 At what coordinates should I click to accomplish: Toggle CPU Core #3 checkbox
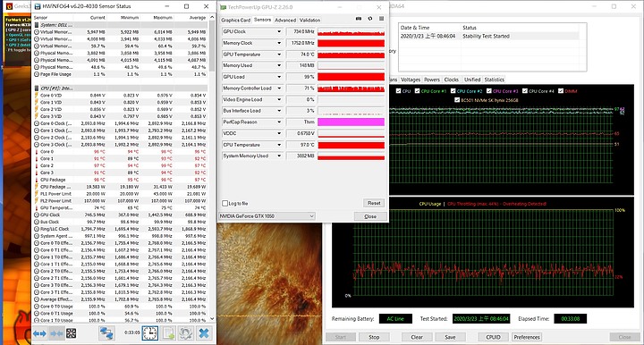pyautogui.click(x=488, y=91)
